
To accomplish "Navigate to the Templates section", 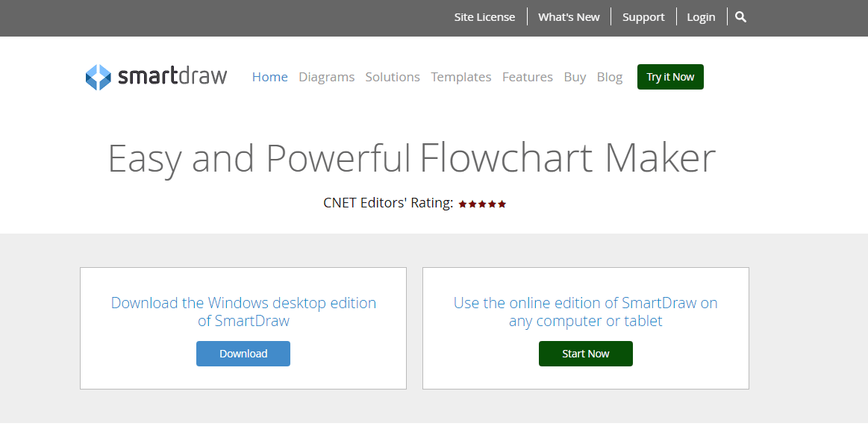I will point(460,77).
